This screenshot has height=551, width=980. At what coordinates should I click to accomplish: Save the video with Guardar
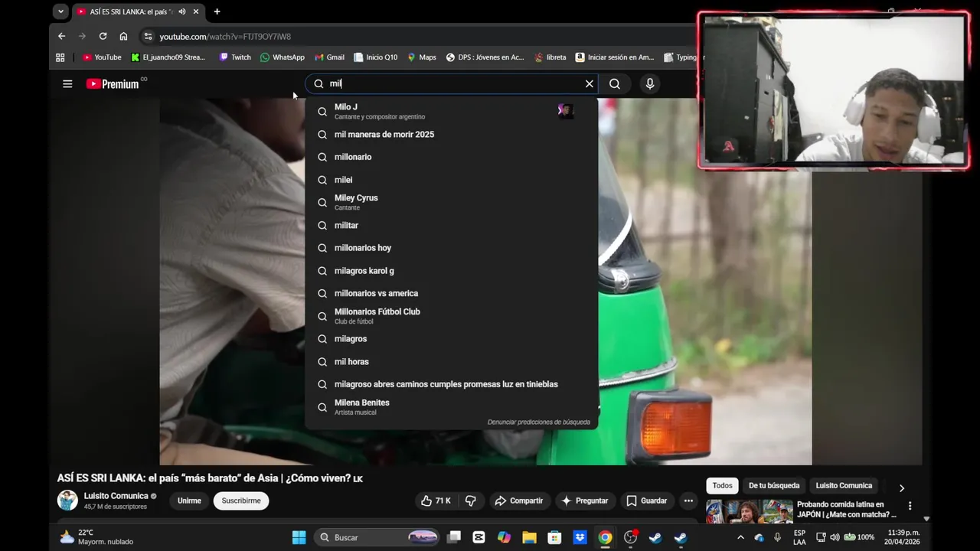(x=647, y=500)
